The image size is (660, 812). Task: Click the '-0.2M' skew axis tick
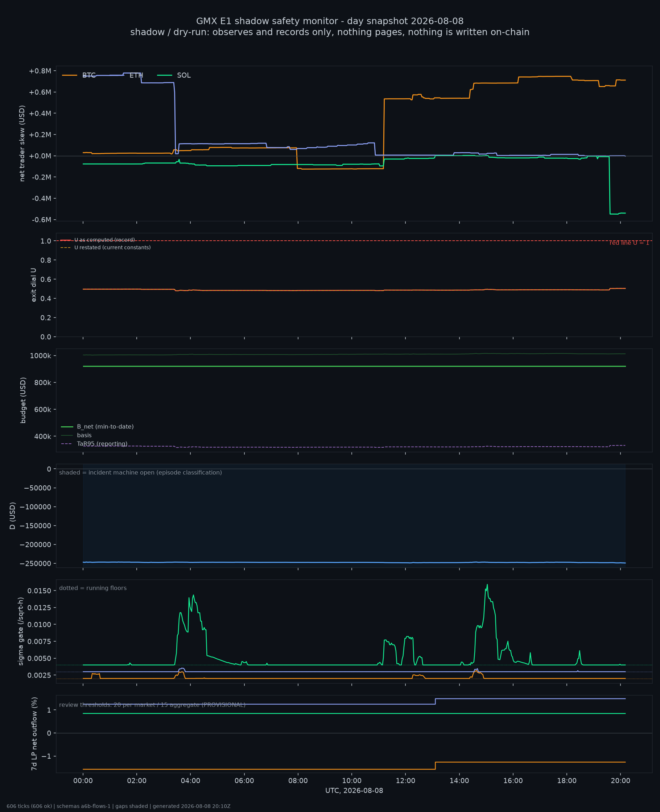tap(41, 178)
